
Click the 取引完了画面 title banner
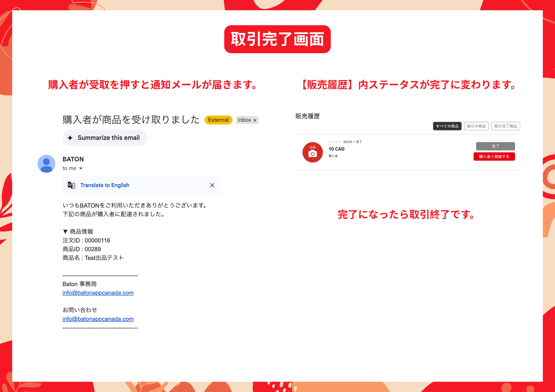(277, 39)
